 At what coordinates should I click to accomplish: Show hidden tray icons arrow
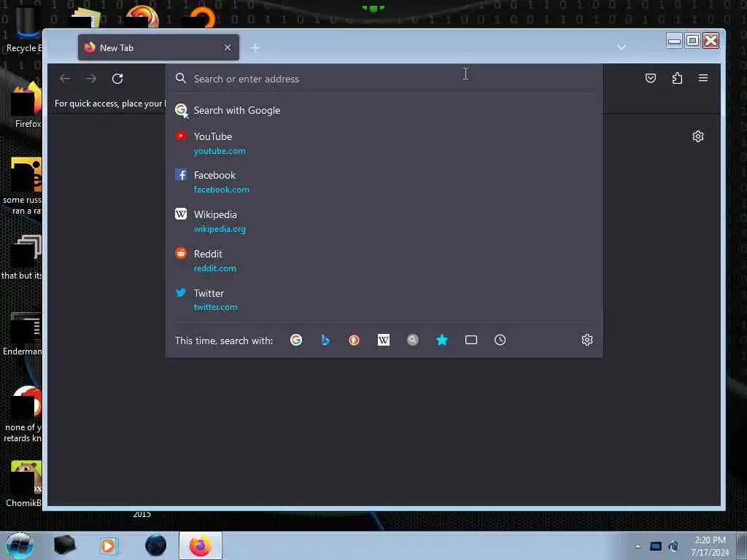coord(638,546)
